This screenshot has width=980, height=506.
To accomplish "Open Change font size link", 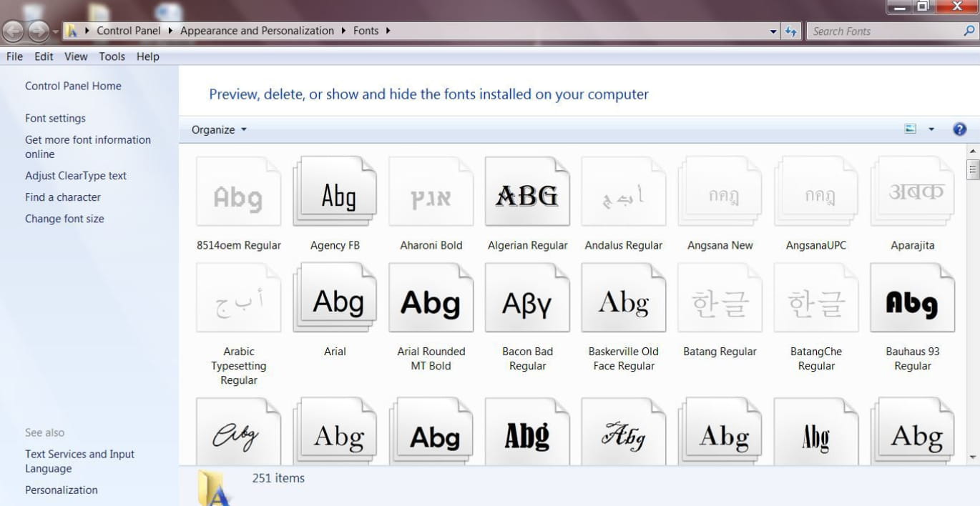I will pos(64,219).
